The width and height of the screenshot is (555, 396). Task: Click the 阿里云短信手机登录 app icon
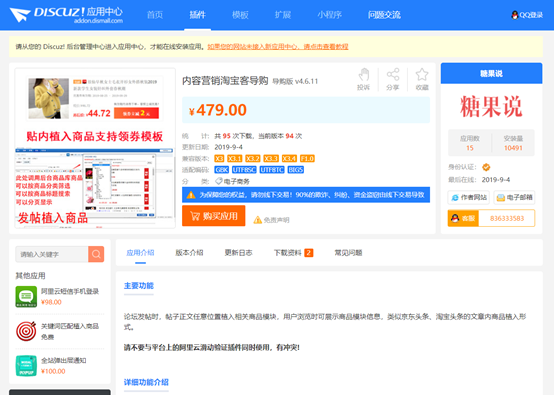point(26,297)
